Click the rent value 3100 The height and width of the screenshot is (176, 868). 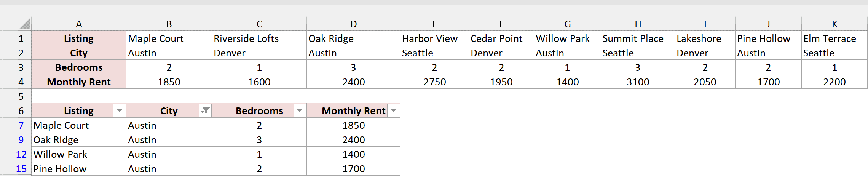tap(638, 82)
